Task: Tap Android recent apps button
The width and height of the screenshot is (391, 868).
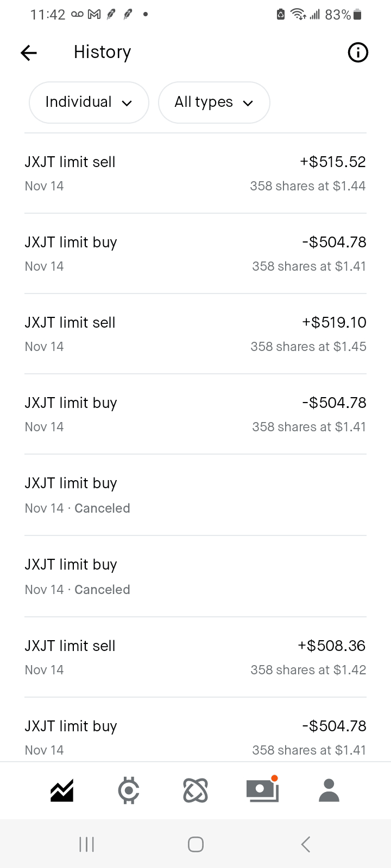Action: pyautogui.click(x=87, y=844)
